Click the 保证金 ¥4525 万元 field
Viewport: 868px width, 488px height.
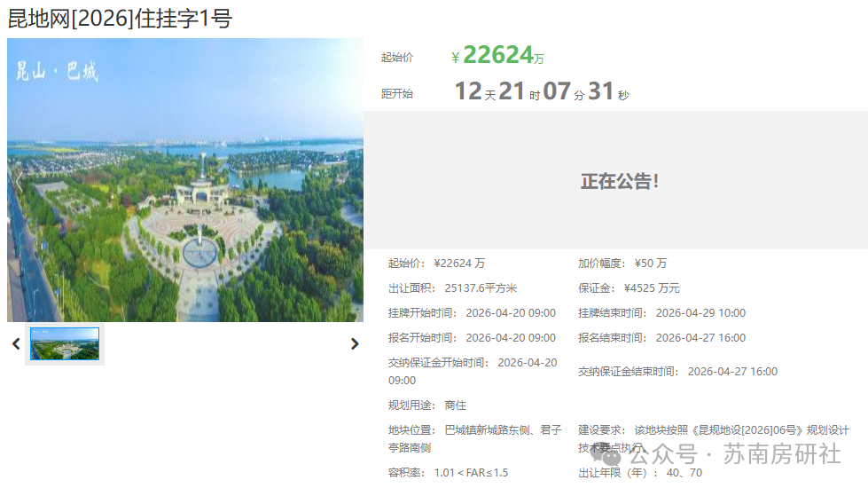629,288
